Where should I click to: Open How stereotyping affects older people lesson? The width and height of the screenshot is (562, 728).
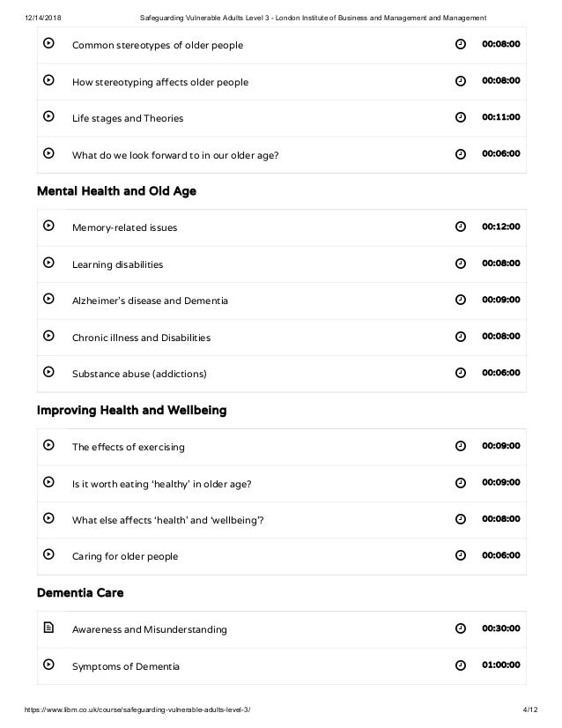coord(159,82)
